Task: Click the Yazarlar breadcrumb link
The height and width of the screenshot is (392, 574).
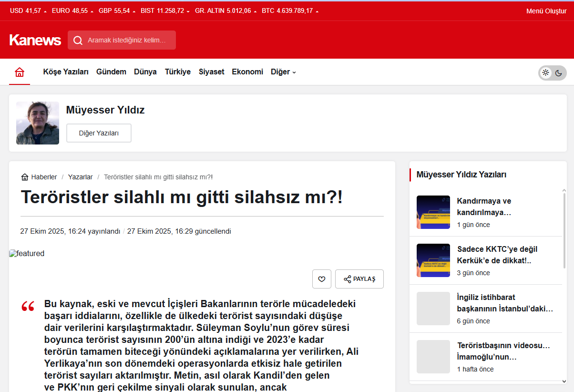Action: pyautogui.click(x=81, y=177)
